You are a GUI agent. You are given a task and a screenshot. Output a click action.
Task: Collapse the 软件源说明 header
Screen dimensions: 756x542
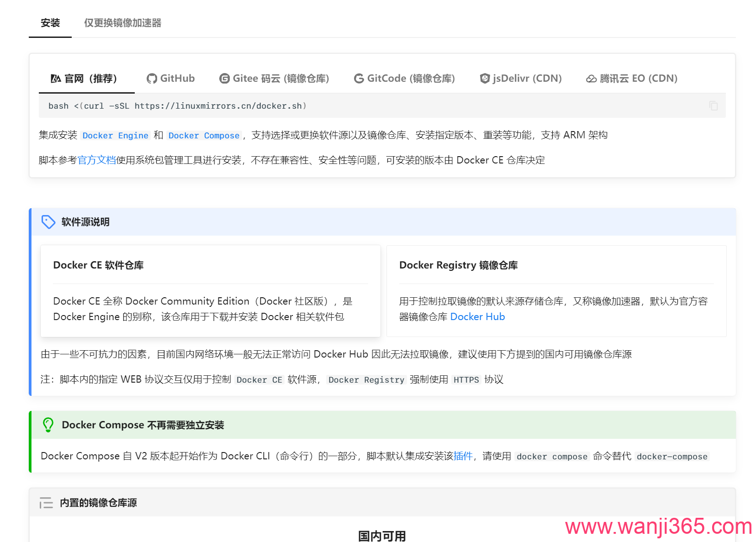[x=383, y=222]
